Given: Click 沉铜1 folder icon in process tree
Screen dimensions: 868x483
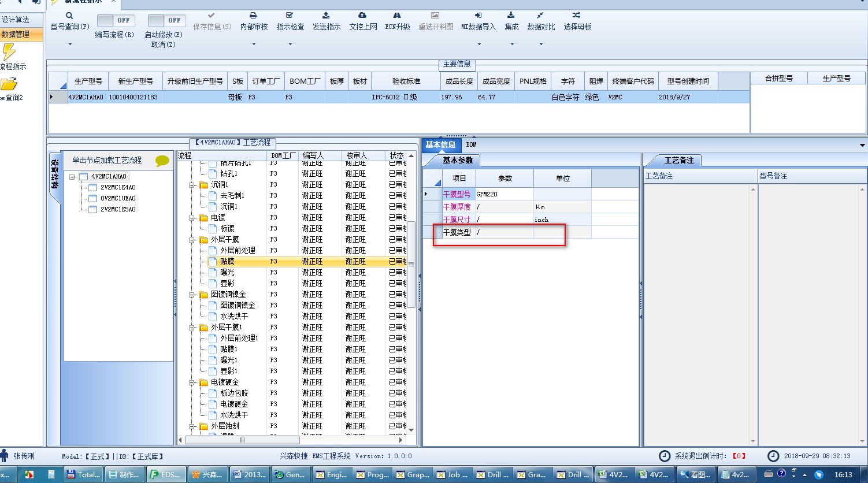Looking at the screenshot, I should [203, 185].
